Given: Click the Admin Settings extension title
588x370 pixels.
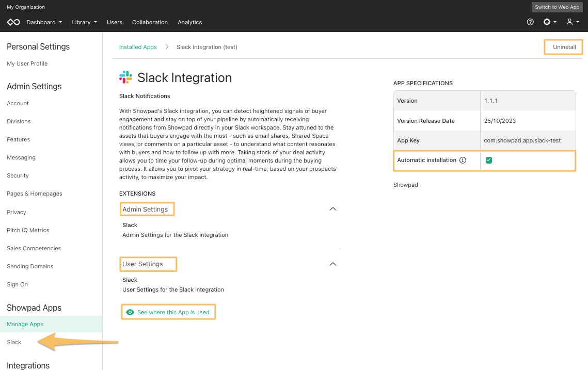Looking at the screenshot, I should tap(145, 209).
